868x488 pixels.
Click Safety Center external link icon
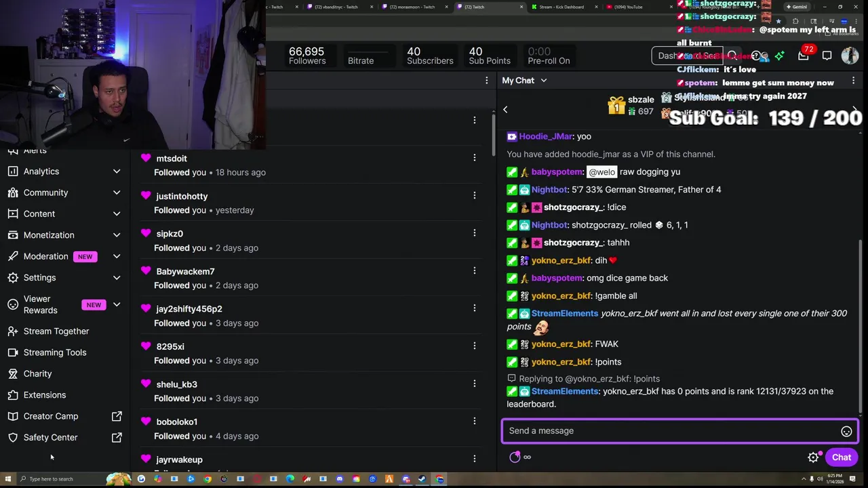(117, 437)
